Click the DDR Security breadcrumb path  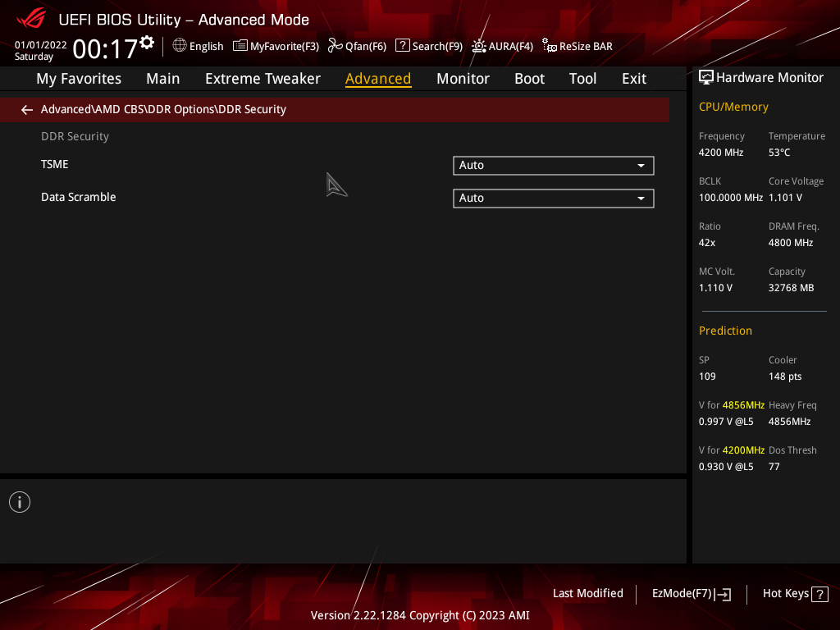163,109
